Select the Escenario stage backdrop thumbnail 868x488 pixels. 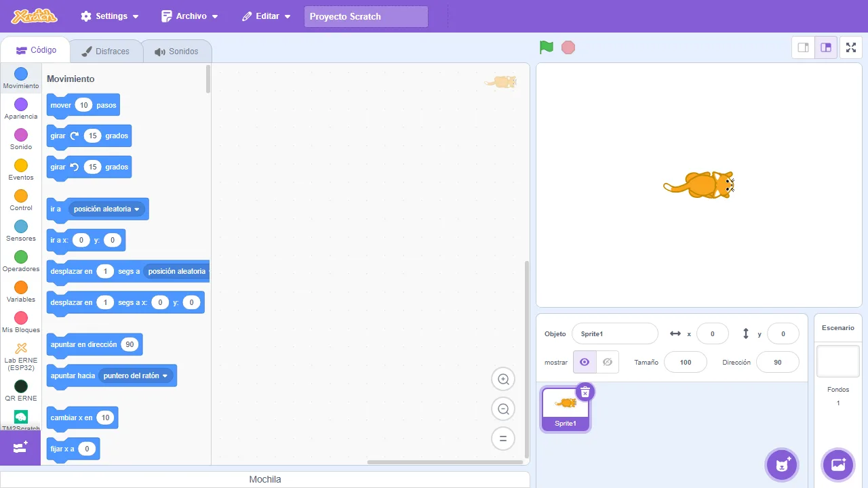pyautogui.click(x=837, y=361)
